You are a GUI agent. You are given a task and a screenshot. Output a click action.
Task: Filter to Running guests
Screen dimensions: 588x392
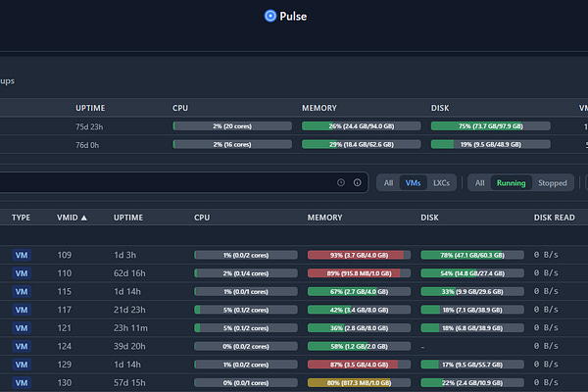[512, 182]
